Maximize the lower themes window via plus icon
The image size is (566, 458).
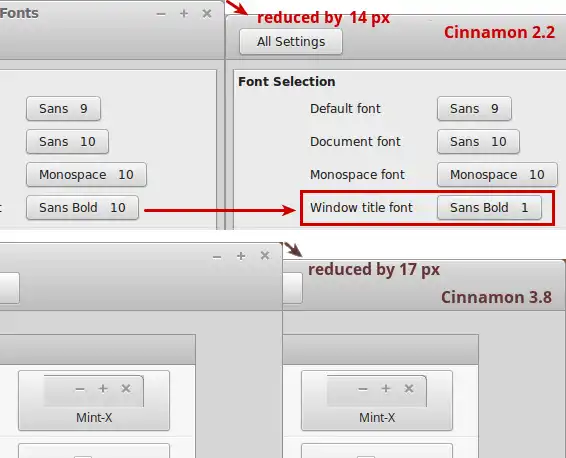click(x=241, y=256)
